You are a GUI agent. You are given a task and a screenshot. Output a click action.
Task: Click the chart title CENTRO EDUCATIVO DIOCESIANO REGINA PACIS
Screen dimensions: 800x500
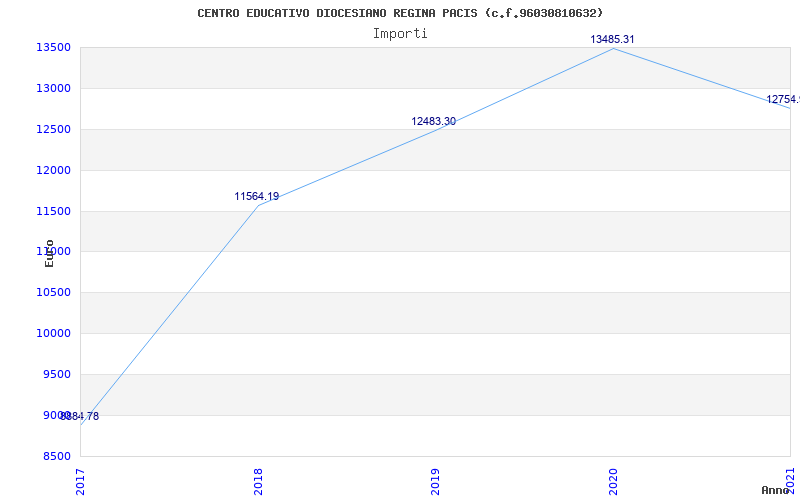click(x=400, y=13)
